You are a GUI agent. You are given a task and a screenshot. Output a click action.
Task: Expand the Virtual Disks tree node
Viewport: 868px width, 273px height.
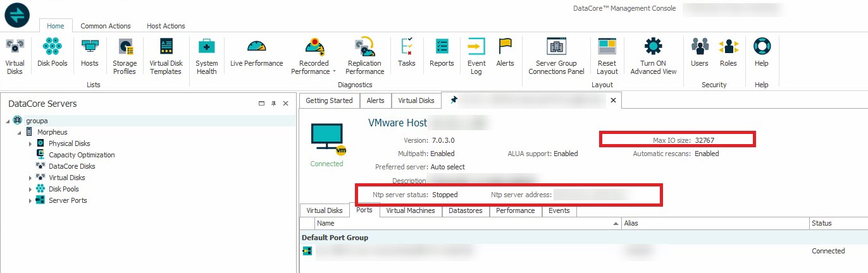(x=30, y=178)
